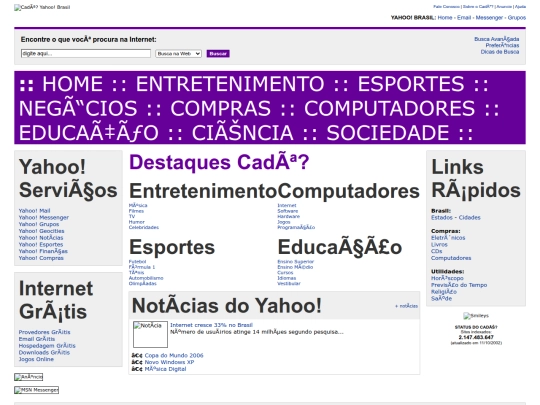
Task: Click the 'digite aqui...' search input field
Action: pos(86,53)
